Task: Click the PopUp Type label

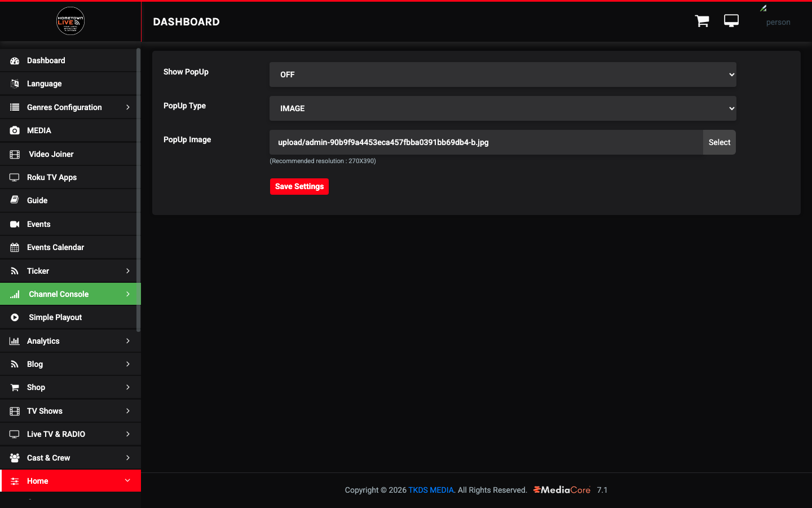Action: tap(184, 106)
